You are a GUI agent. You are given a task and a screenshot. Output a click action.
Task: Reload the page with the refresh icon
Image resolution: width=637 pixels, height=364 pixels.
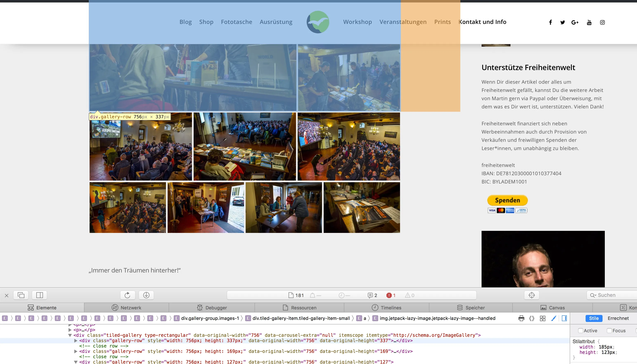(127, 295)
